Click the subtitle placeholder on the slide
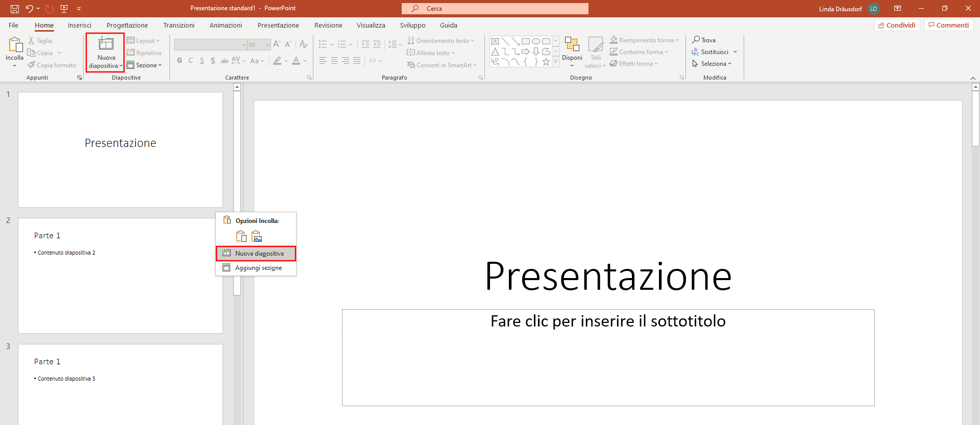Image resolution: width=980 pixels, height=425 pixels. (608, 358)
